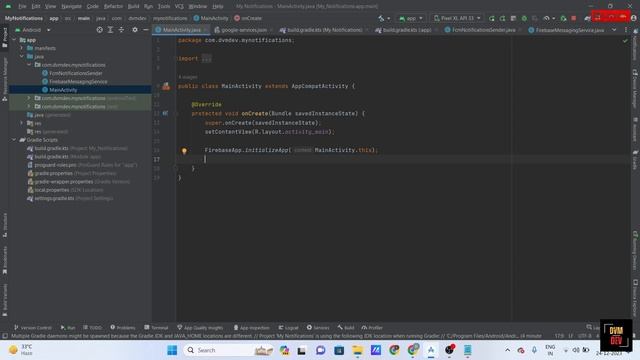Open the Tools menu
The image size is (640, 360).
pyautogui.click(x=164, y=6)
